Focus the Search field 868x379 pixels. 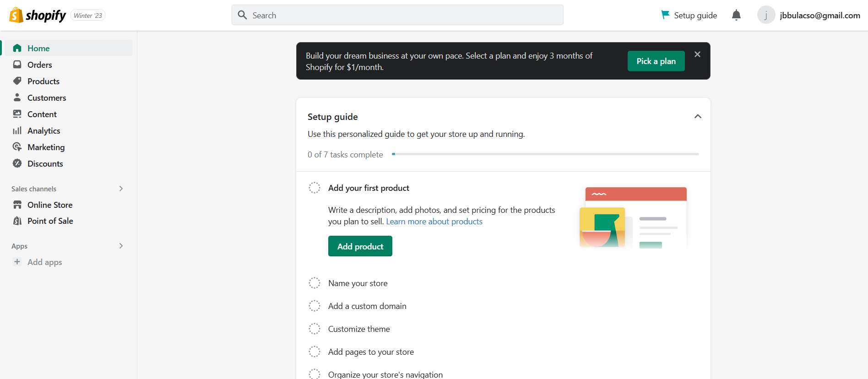click(x=397, y=15)
